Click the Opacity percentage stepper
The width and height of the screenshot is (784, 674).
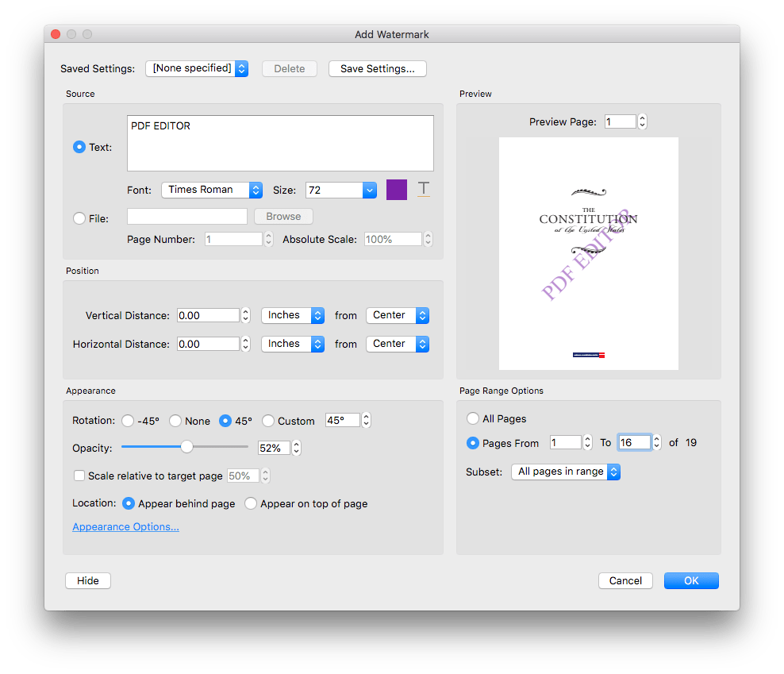tap(297, 448)
